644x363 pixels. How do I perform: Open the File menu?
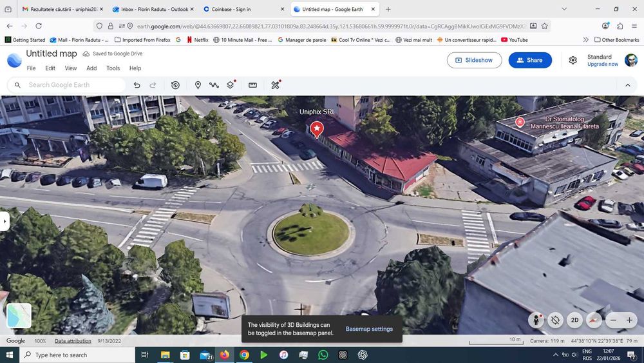coord(31,68)
